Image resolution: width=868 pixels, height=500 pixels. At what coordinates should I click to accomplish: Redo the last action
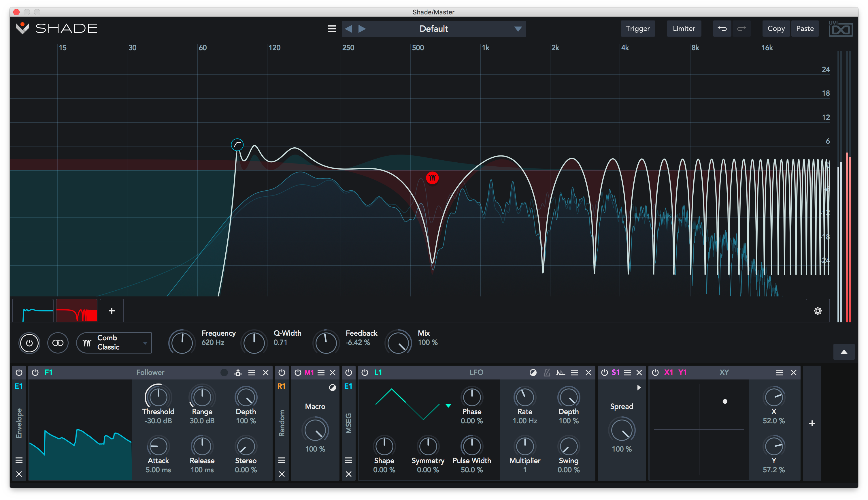[741, 29]
